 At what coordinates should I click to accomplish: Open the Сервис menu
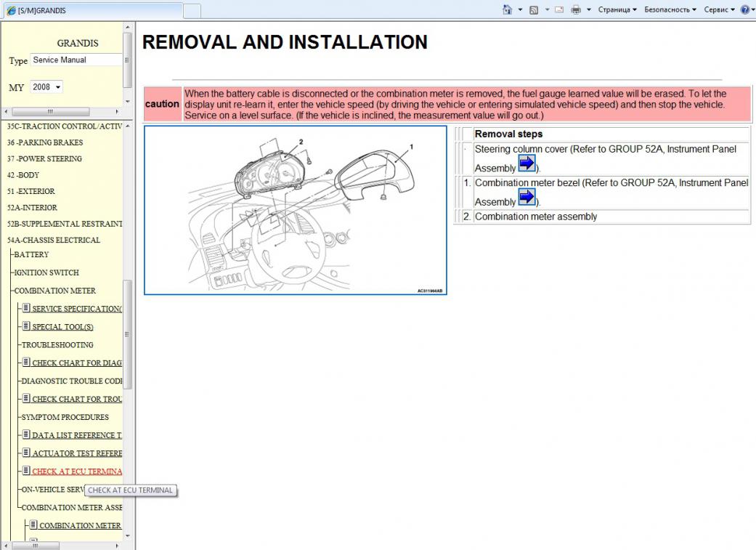(x=719, y=9)
